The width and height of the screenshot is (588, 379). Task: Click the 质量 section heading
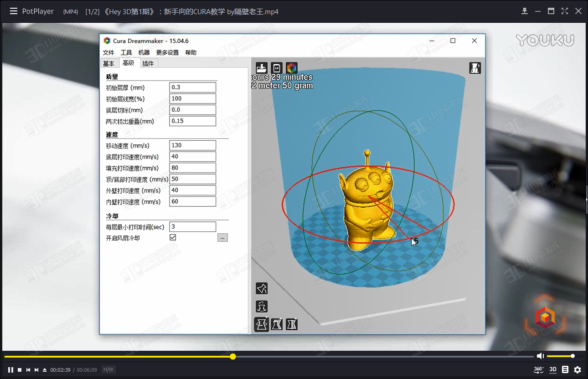click(x=112, y=77)
